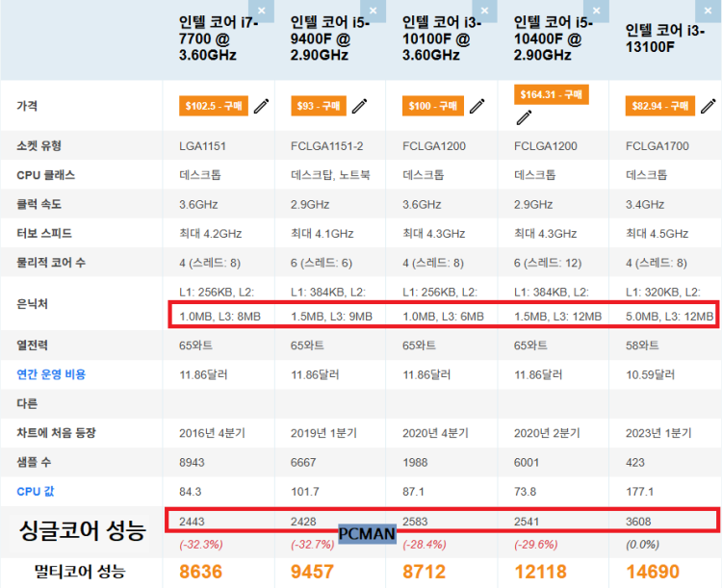This screenshot has height=588, width=722.
Task: Click the 101.7 CPU value
Action: 305,492
